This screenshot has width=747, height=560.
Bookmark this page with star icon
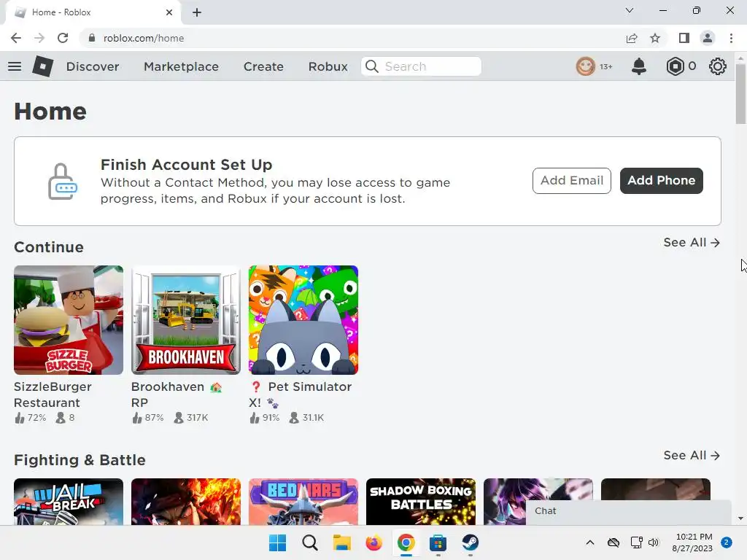(x=655, y=38)
